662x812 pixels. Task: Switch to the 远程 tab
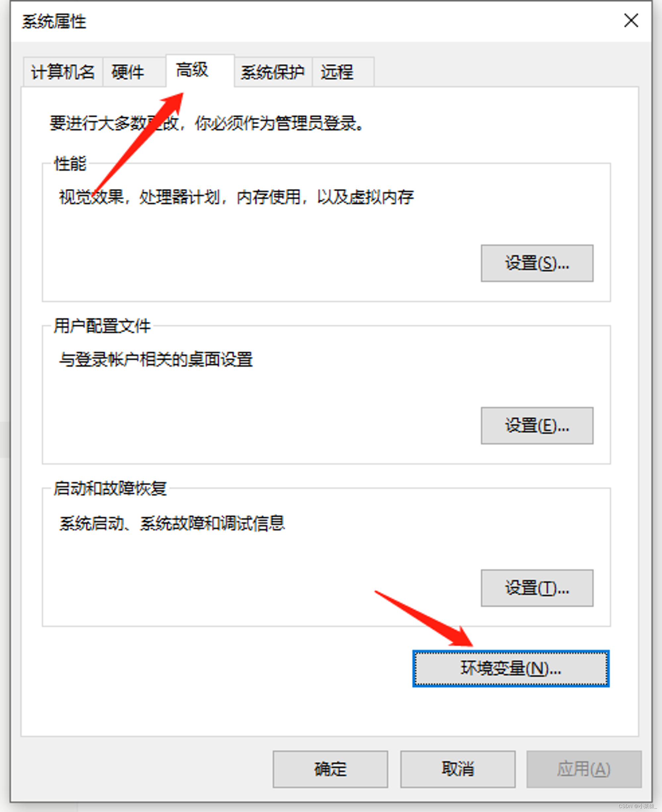(343, 72)
